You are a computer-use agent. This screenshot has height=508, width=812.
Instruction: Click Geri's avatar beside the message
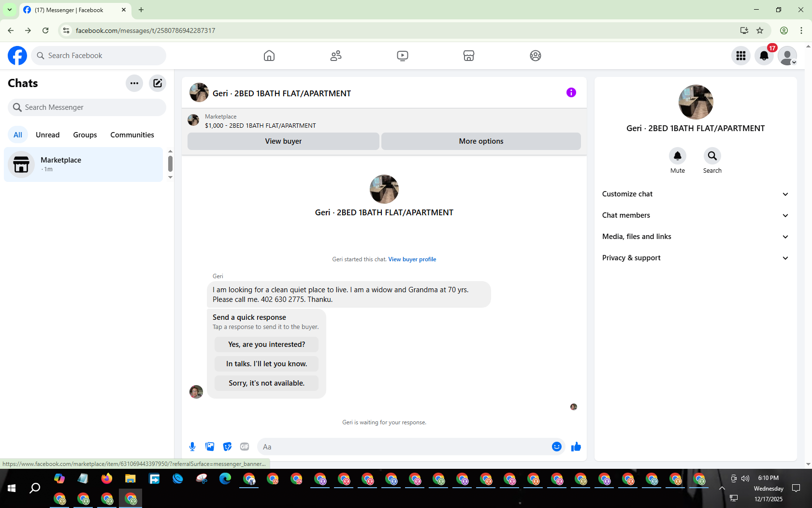(x=196, y=391)
